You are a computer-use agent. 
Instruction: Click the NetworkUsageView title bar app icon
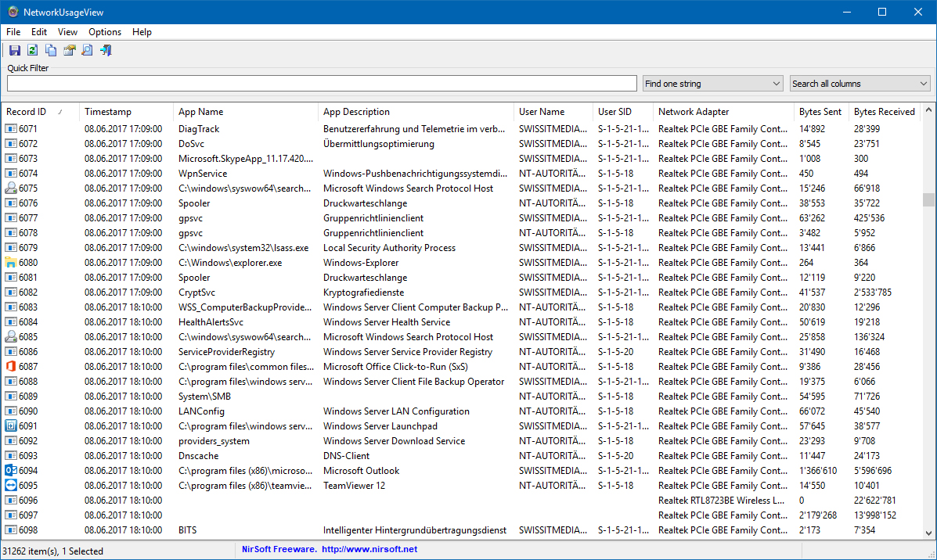point(13,12)
